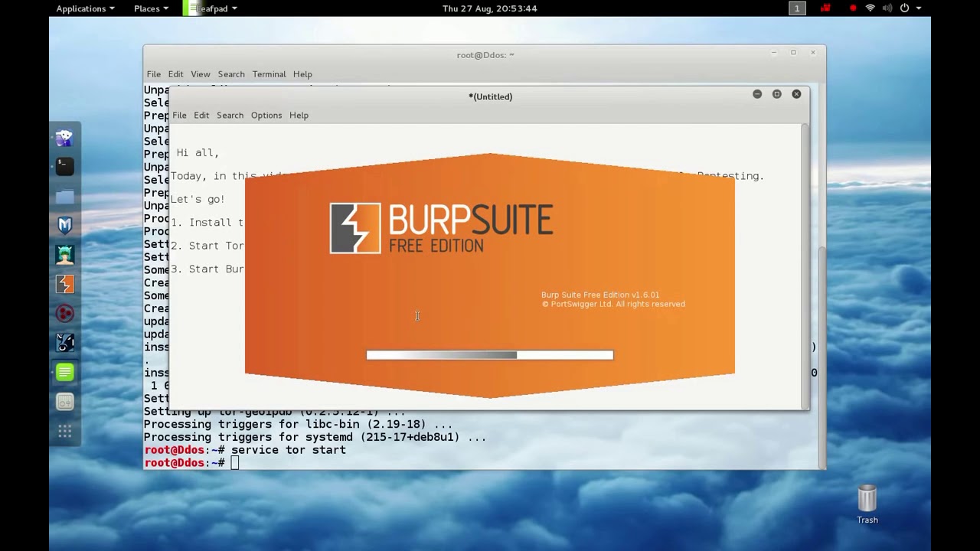Click 'service tor start' command in terminal
980x551 pixels.
point(289,450)
